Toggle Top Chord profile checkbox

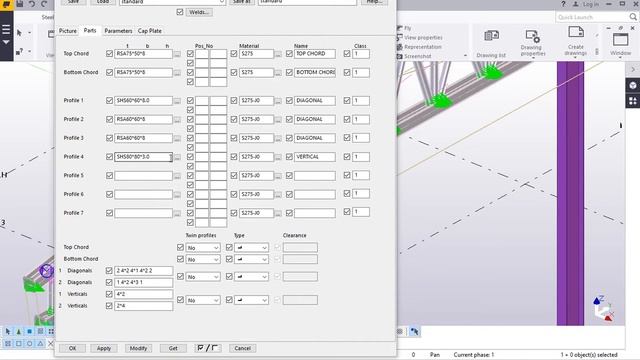point(109,53)
